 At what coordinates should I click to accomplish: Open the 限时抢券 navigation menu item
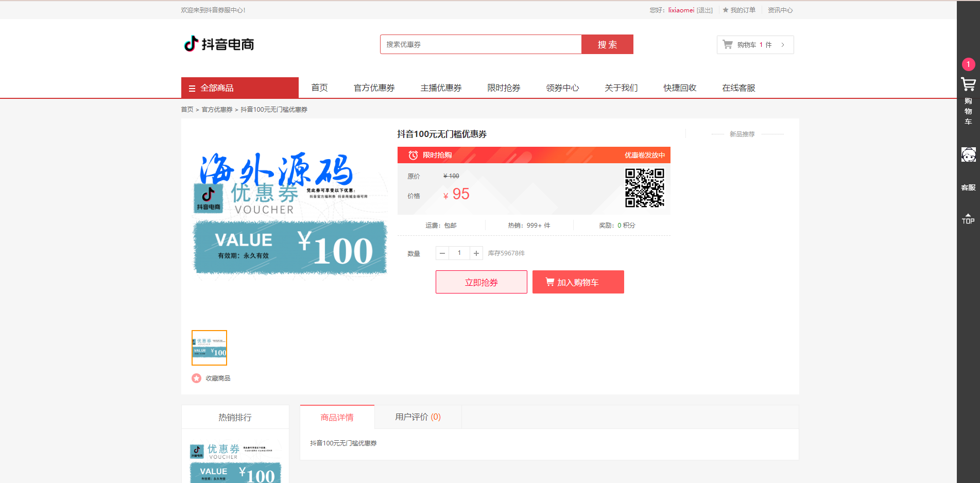click(504, 88)
